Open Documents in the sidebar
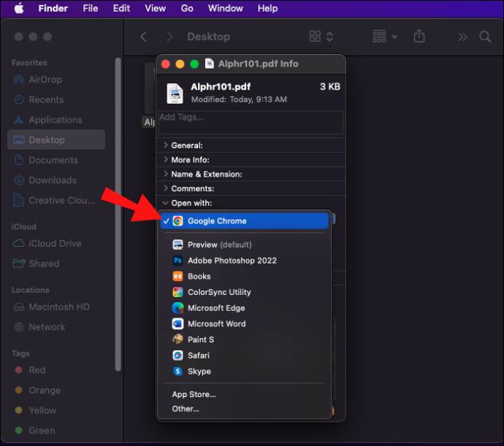The height and width of the screenshot is (446, 504). 56,160
